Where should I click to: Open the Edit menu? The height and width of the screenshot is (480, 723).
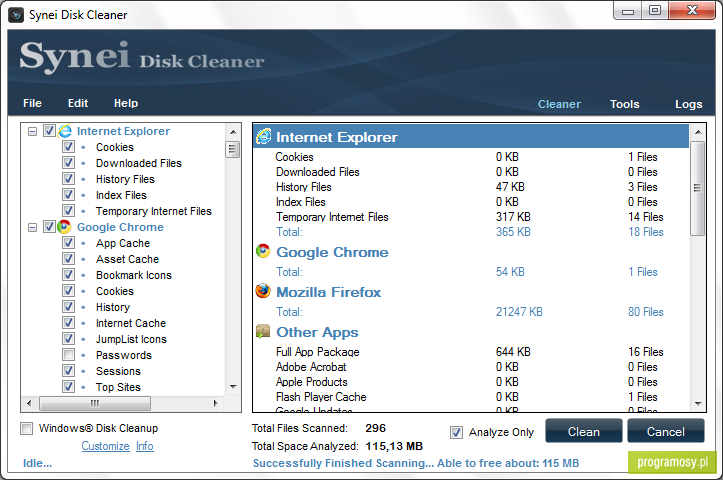pyautogui.click(x=78, y=103)
